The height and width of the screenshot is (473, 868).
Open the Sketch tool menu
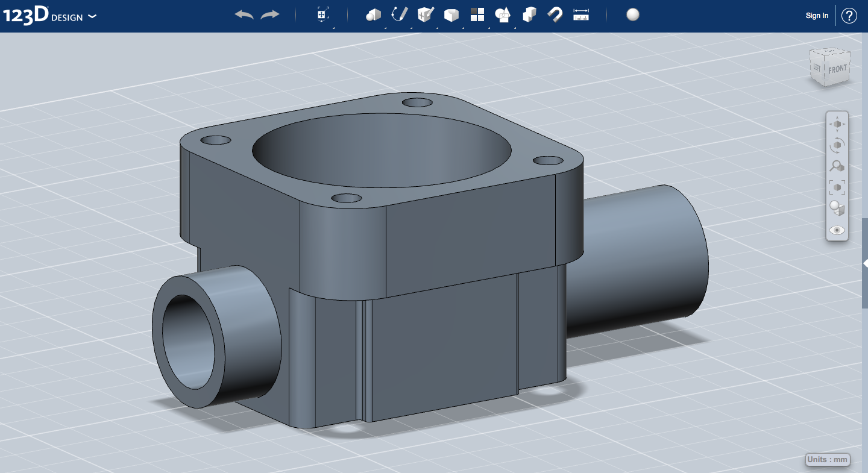(x=400, y=15)
